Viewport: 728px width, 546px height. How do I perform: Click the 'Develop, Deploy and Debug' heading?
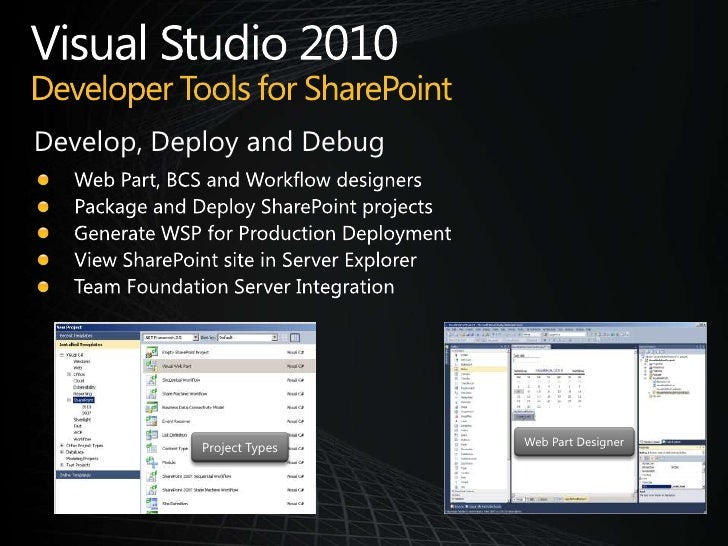[209, 142]
